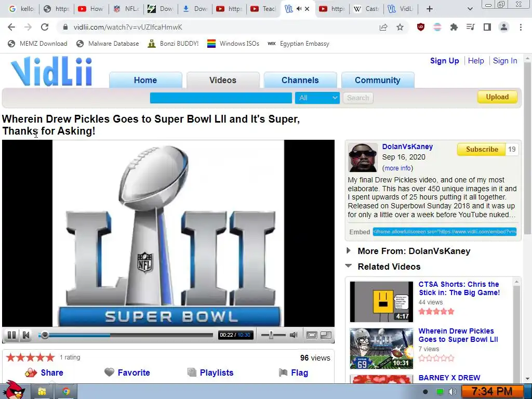Click the address bar URL
Viewport: 532px width, 399px height.
point(128,27)
